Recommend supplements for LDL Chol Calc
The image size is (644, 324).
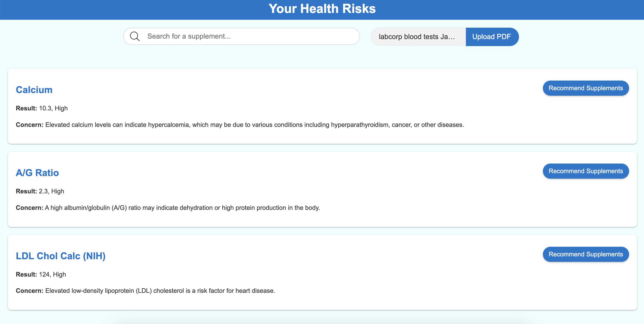point(585,254)
